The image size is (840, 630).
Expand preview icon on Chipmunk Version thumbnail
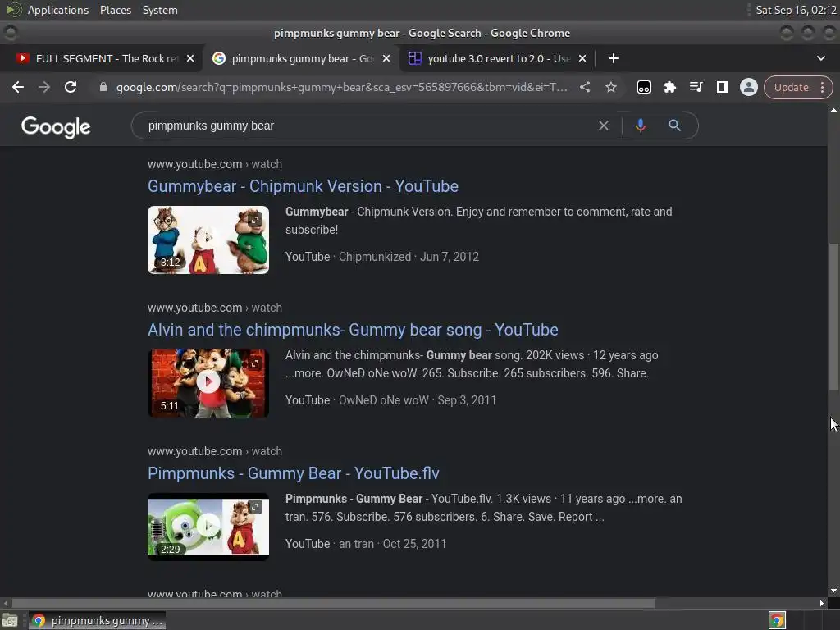pos(255,219)
